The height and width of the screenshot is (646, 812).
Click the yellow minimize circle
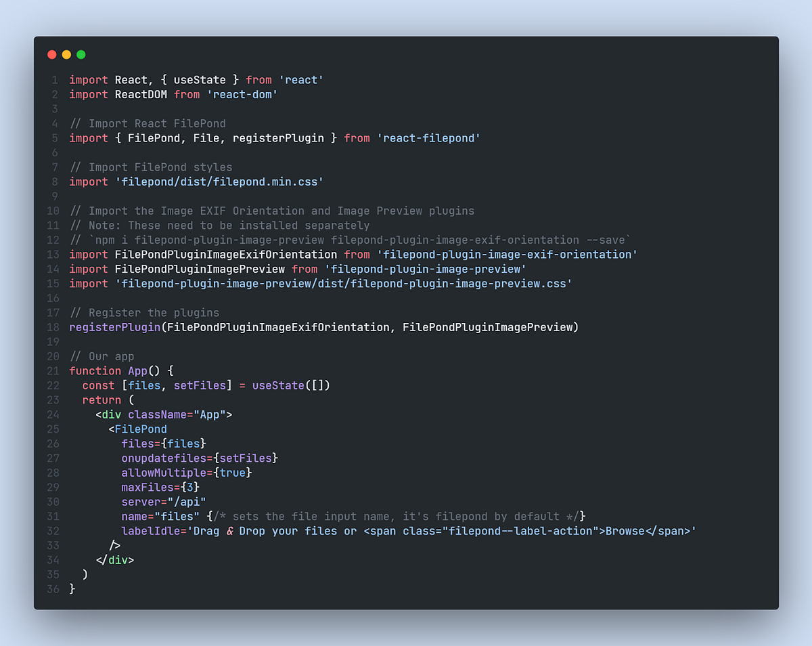[x=66, y=54]
